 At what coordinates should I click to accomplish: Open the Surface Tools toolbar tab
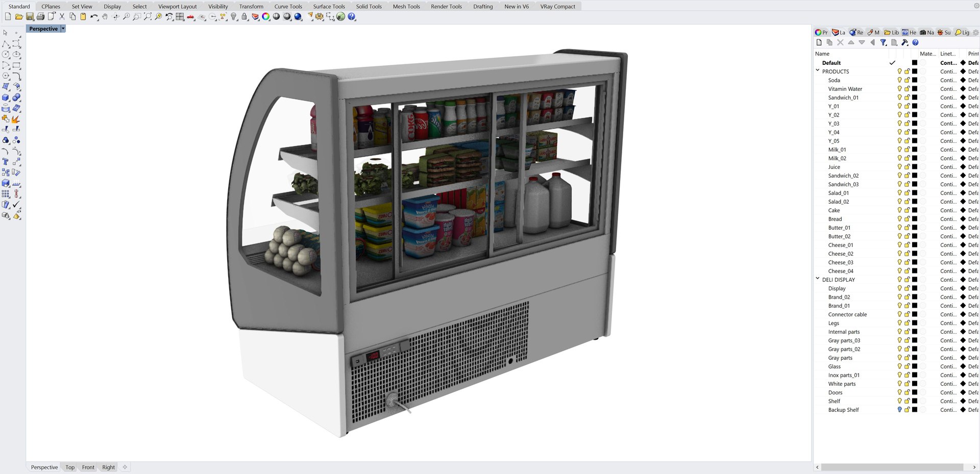[329, 7]
